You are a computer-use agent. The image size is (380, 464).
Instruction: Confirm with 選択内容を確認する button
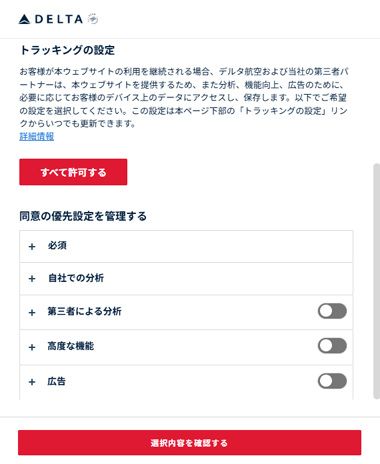pyautogui.click(x=189, y=443)
